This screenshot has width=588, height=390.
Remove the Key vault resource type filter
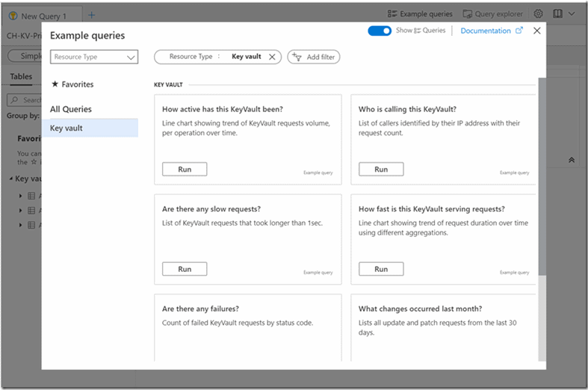click(x=272, y=57)
